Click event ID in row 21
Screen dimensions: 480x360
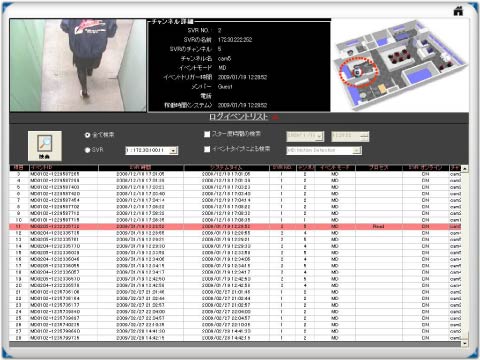tap(55, 292)
